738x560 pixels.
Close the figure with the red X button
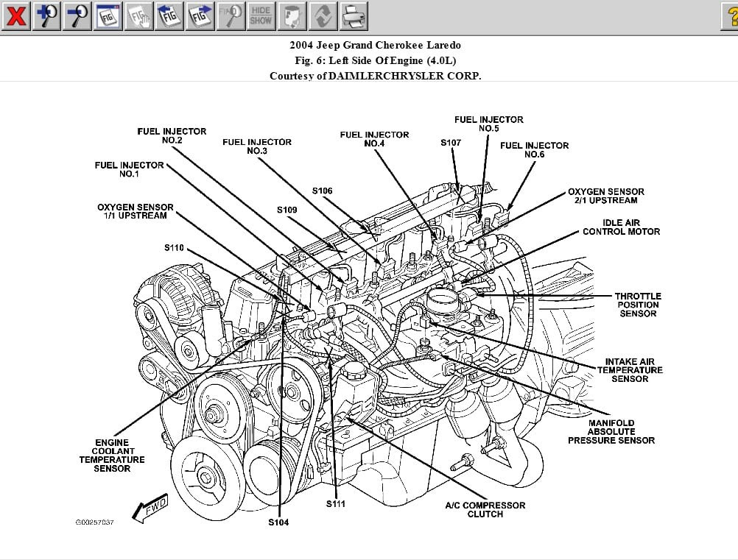pos(15,16)
